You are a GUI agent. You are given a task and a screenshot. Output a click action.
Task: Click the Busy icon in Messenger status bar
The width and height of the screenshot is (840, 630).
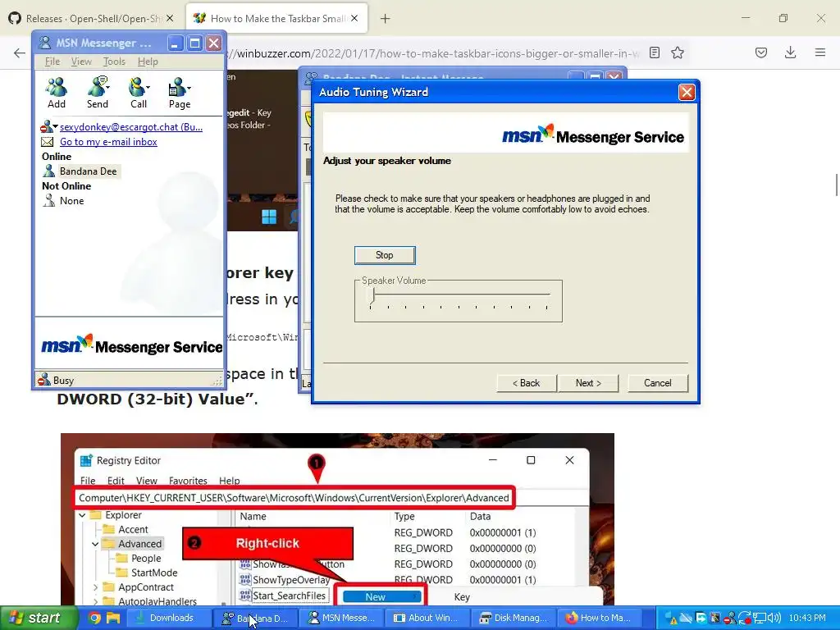(x=43, y=380)
